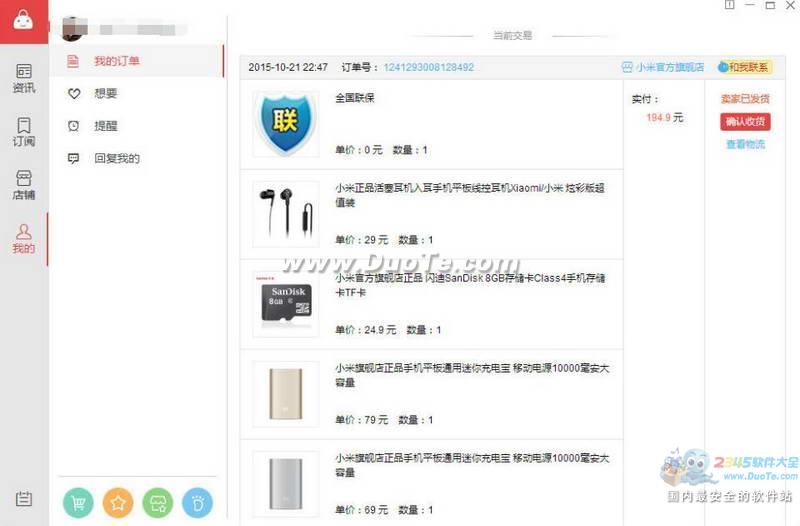
Task: Open the 资讯 news sidebar icon
Action: point(24,78)
